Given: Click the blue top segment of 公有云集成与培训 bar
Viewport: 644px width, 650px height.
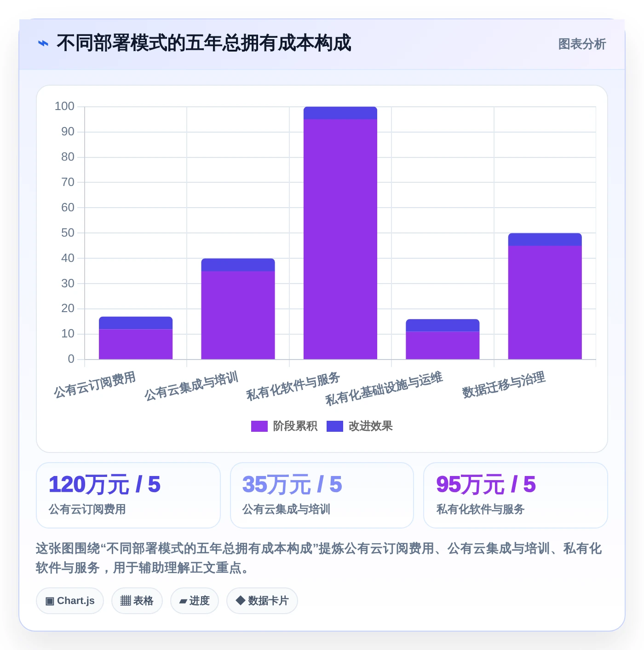Looking at the screenshot, I should click(x=238, y=265).
